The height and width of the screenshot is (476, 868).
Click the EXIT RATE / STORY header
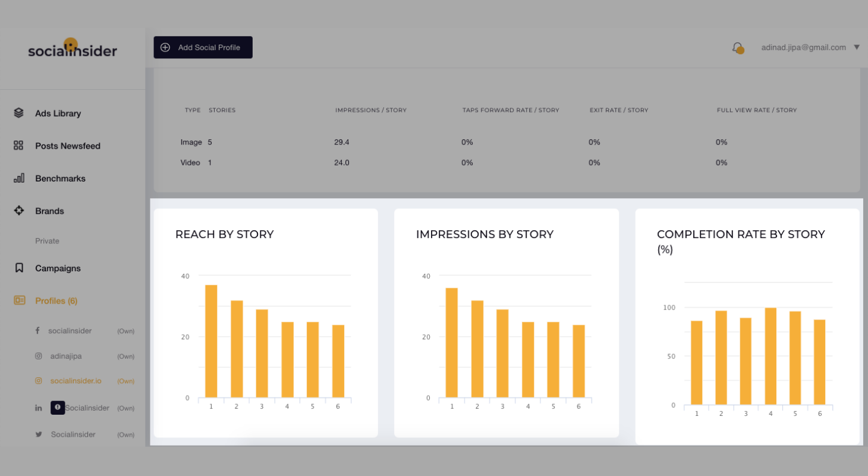(x=619, y=110)
